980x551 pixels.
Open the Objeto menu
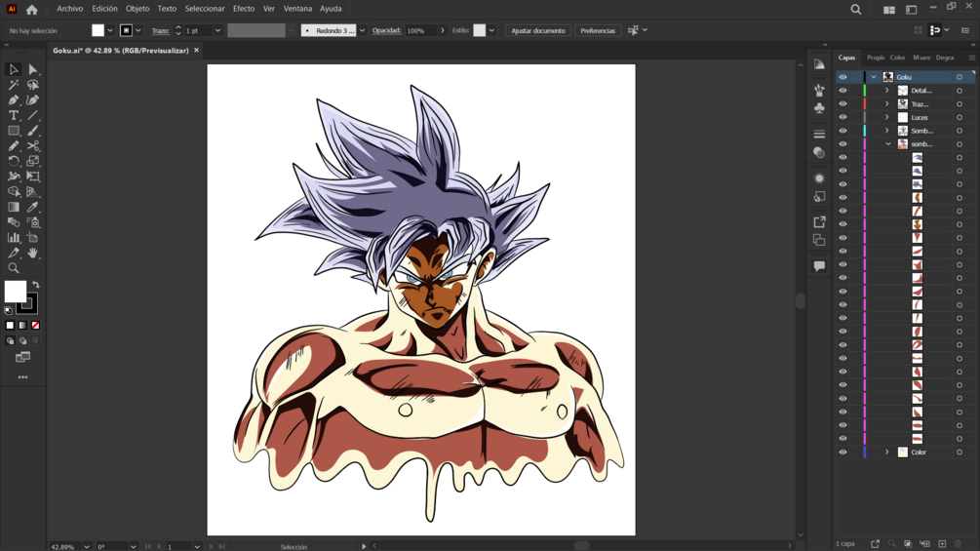(137, 9)
